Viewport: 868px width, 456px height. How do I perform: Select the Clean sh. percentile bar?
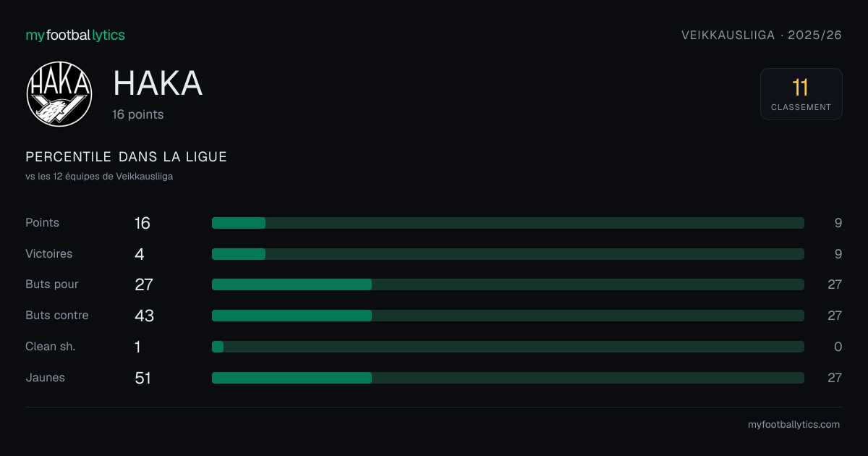click(x=508, y=347)
